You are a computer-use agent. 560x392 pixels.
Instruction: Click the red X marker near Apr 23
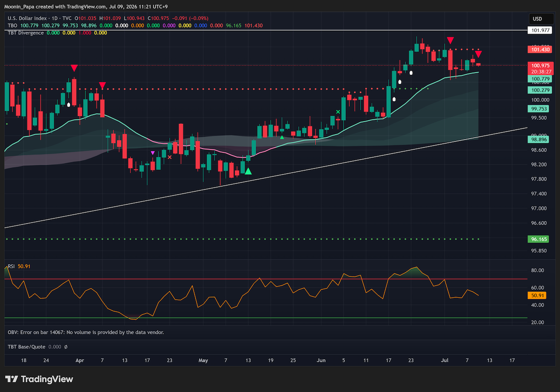(x=169, y=157)
